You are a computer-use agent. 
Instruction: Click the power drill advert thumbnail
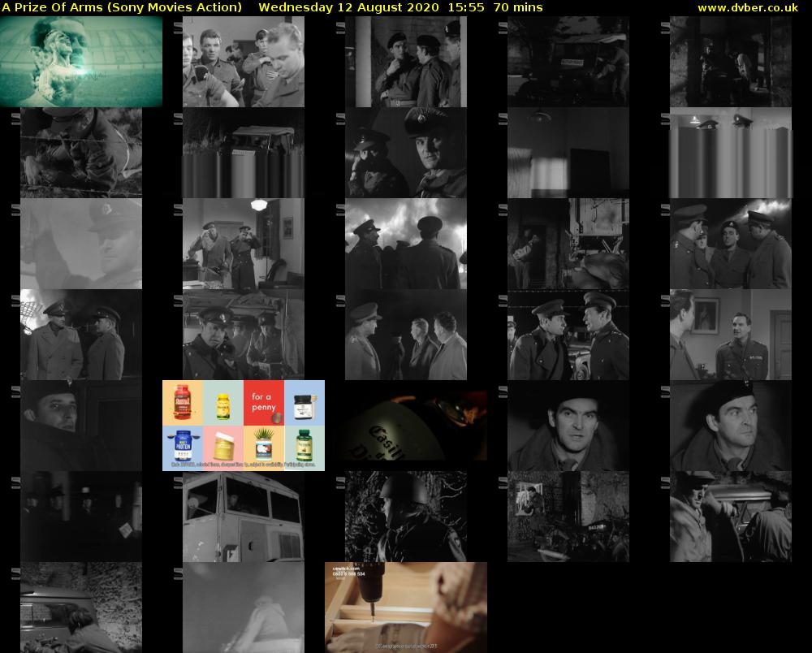(x=406, y=608)
